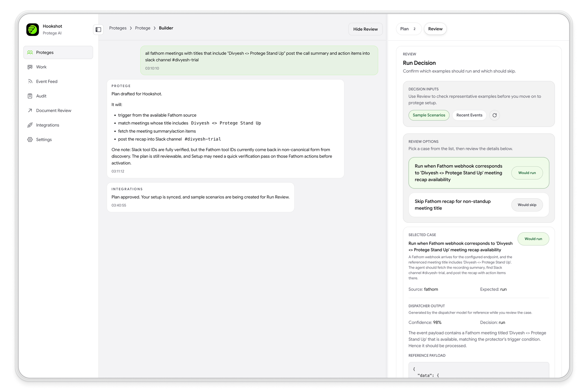588x391 pixels.
Task: Click the Hookshot workspace name
Action: 52,26
